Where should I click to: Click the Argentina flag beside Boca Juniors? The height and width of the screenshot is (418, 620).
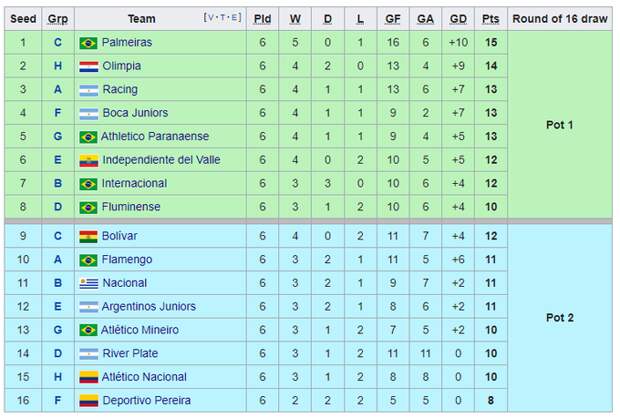[89, 113]
